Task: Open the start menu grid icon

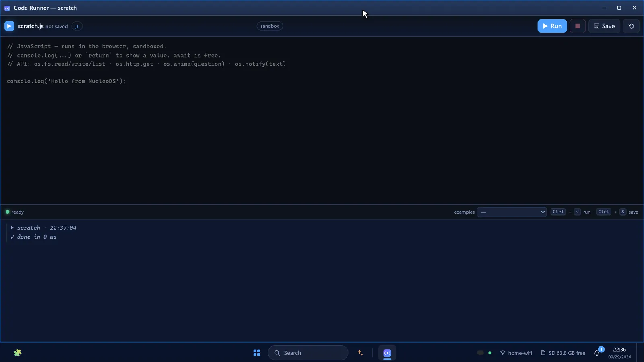Action: pos(257,353)
